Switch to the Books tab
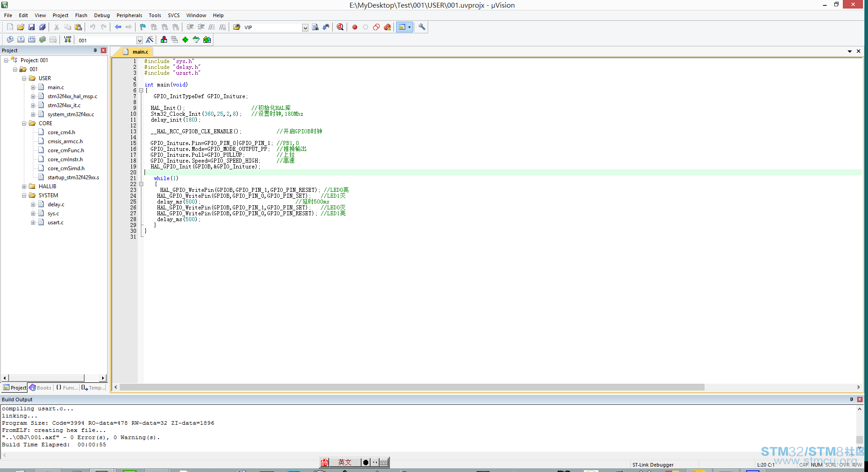 coord(41,388)
